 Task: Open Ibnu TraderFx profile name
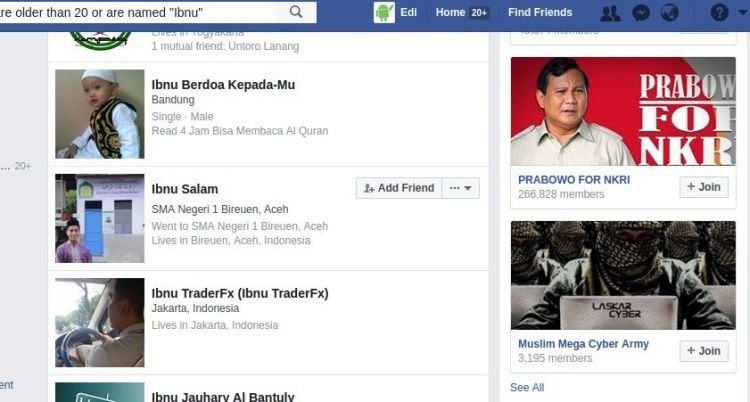click(x=240, y=293)
